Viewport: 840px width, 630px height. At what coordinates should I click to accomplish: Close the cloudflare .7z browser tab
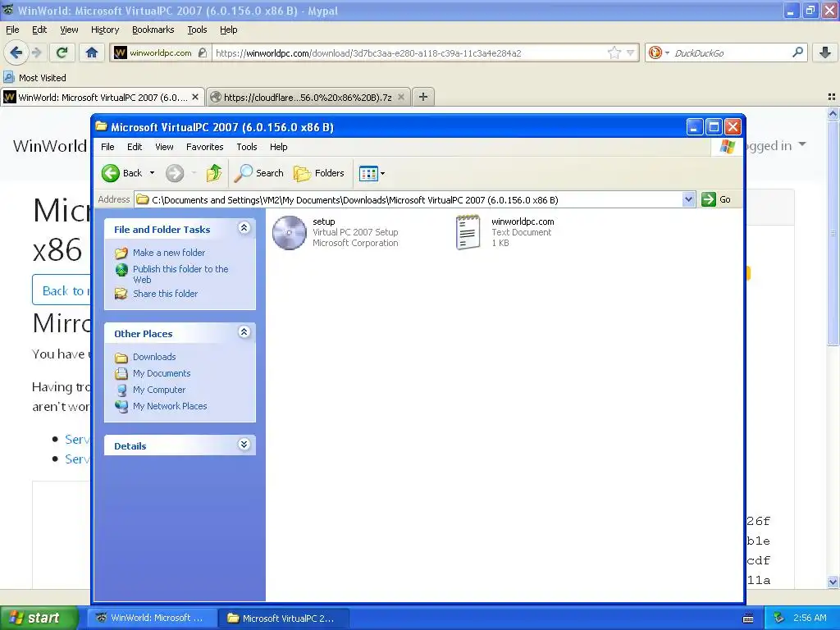[x=400, y=97]
